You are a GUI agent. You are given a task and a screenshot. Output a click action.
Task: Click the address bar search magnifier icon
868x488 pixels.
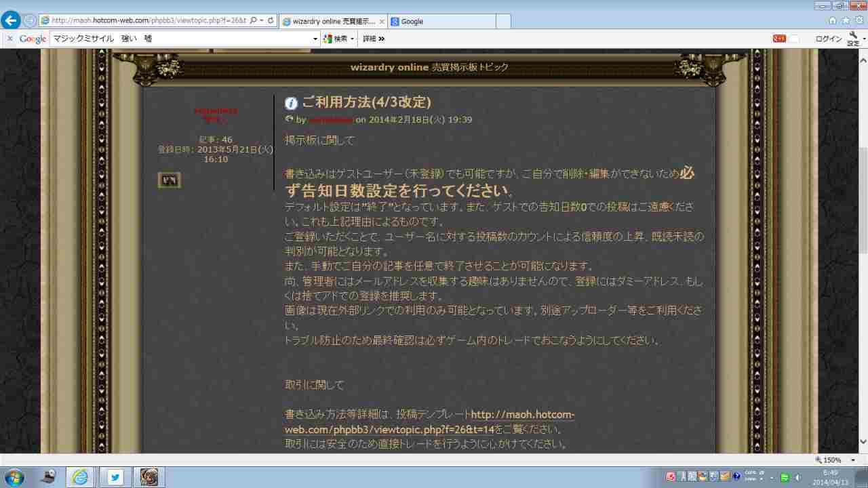click(x=254, y=21)
